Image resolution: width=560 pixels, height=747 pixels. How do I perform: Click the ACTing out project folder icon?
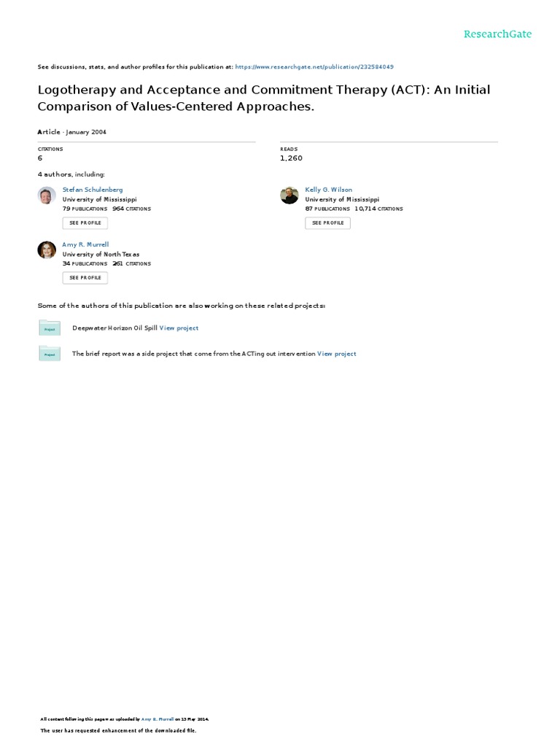click(50, 354)
